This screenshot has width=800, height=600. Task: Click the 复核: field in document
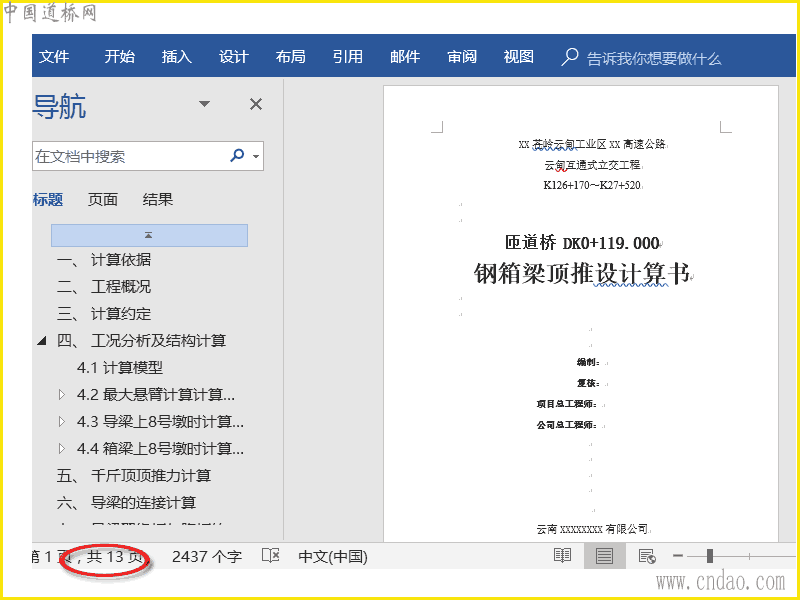[x=588, y=383]
